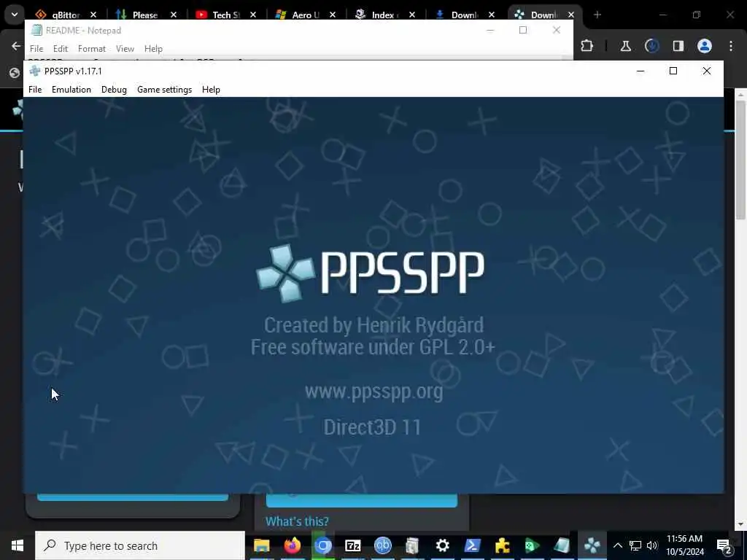The image size is (747, 560).
Task: Open the Windows Start menu
Action: coord(18,545)
